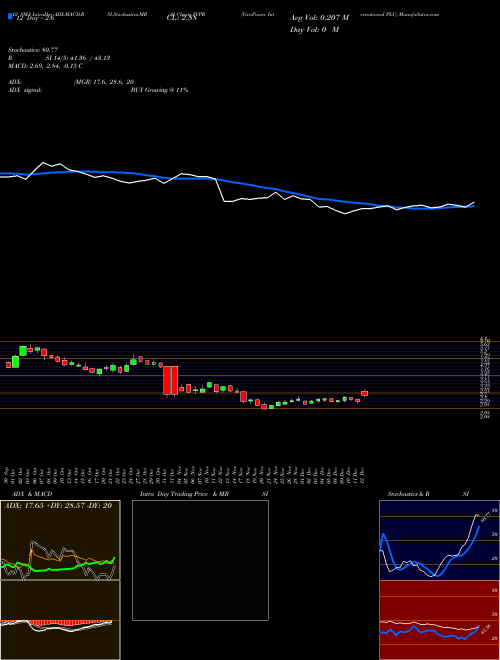The height and width of the screenshot is (660, 500).
Task: Click the 'BUY Growing @ 11%' signal text
Action: 159,90
